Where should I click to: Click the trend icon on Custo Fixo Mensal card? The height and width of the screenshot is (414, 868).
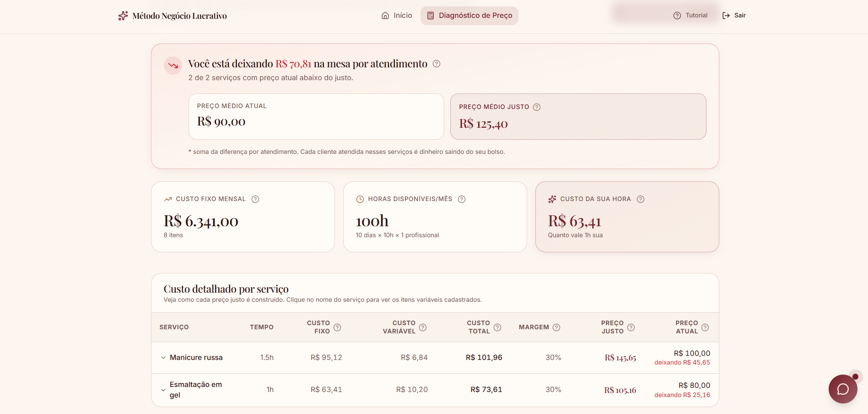tap(167, 199)
